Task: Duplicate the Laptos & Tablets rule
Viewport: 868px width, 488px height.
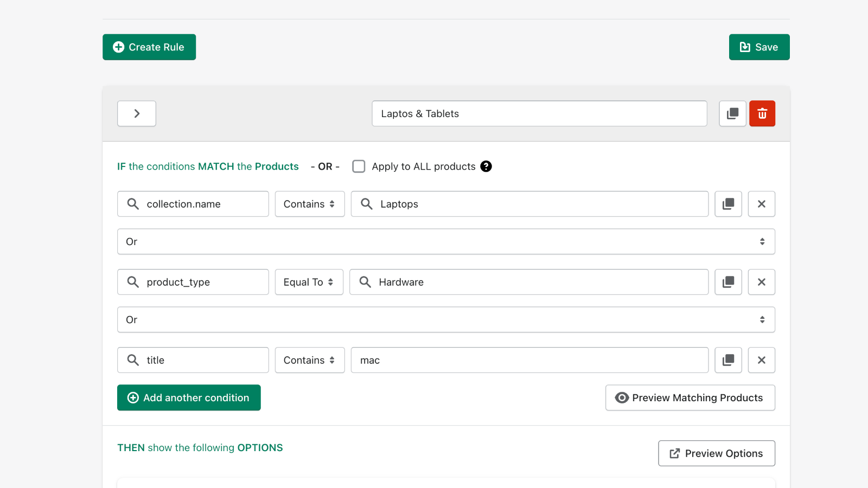Action: (x=732, y=113)
